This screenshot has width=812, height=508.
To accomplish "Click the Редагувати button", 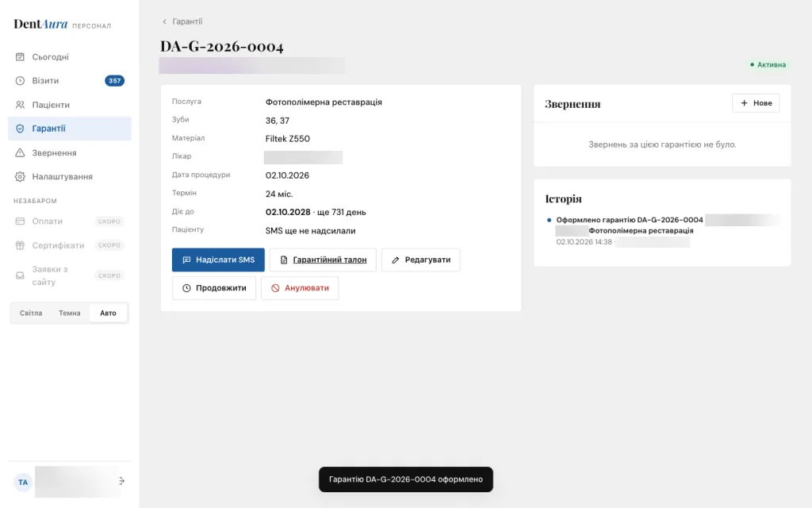I will [420, 260].
